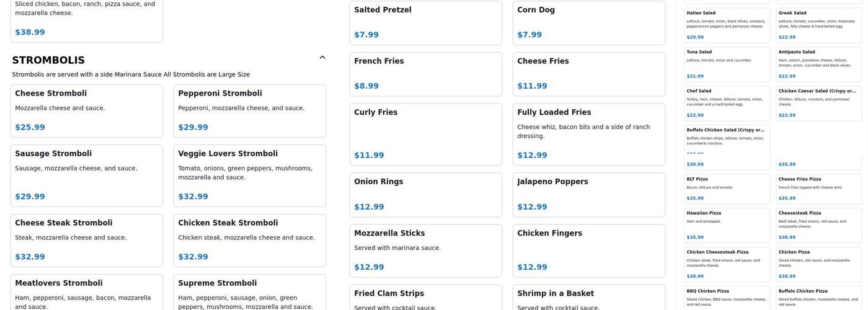The image size is (868, 310).
Task: Choose Fully Loaded Fries
Action: [x=588, y=134]
